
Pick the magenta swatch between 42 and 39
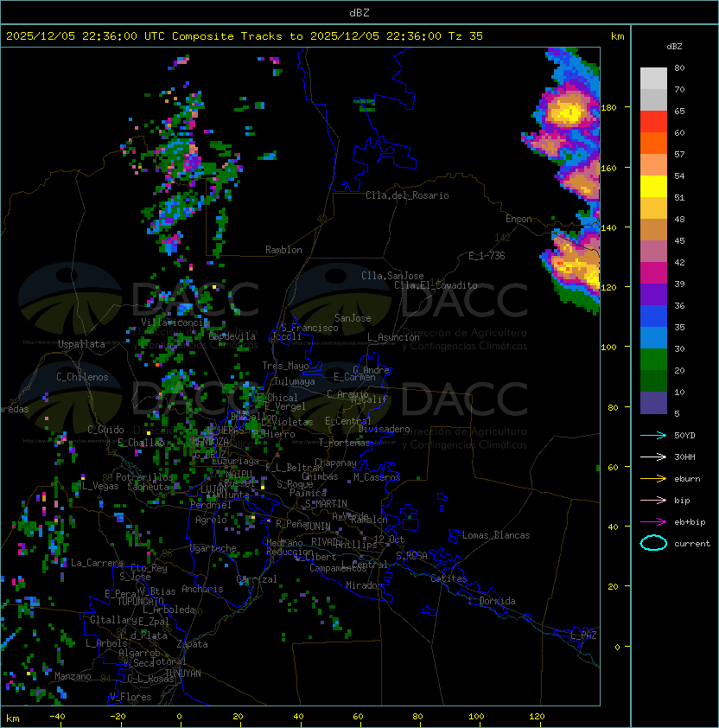coord(653,273)
